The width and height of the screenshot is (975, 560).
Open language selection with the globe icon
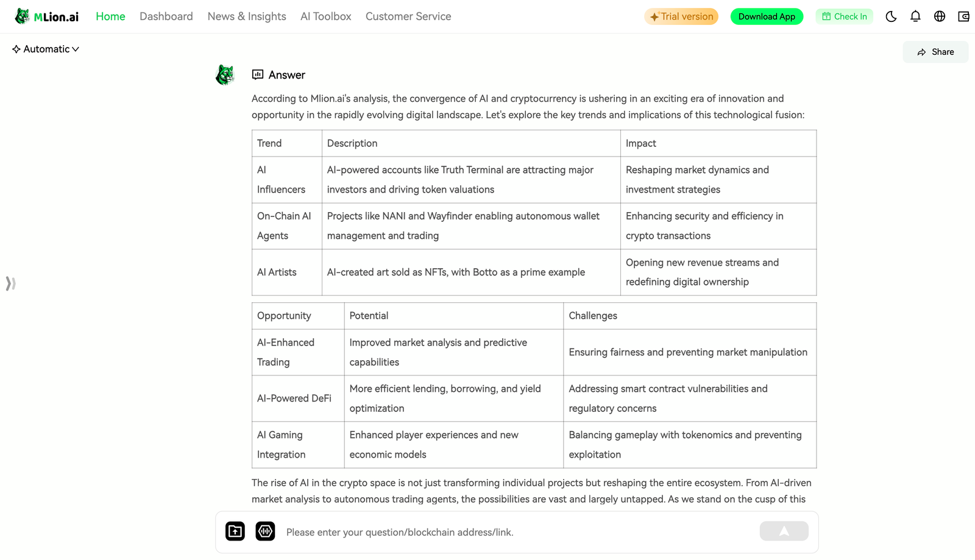pos(940,16)
